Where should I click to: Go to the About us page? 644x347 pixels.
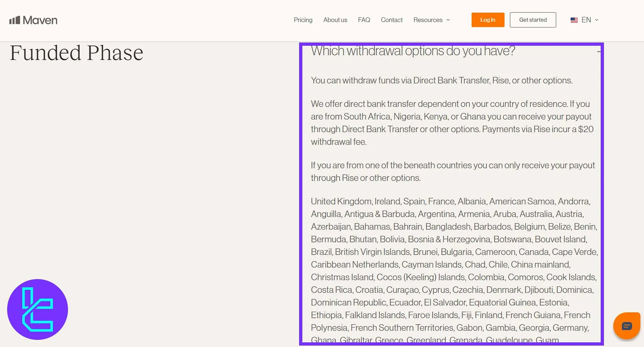pos(335,20)
